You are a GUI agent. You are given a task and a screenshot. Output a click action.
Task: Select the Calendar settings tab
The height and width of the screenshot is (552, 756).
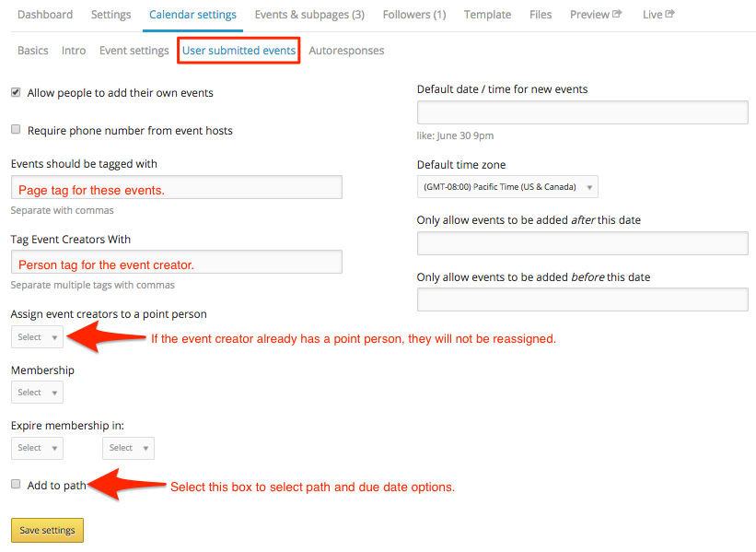click(x=192, y=15)
